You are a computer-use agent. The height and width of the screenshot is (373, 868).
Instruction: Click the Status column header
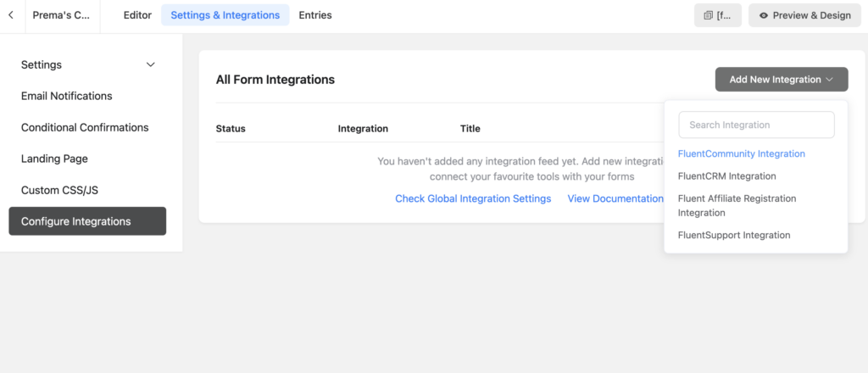coord(231,129)
